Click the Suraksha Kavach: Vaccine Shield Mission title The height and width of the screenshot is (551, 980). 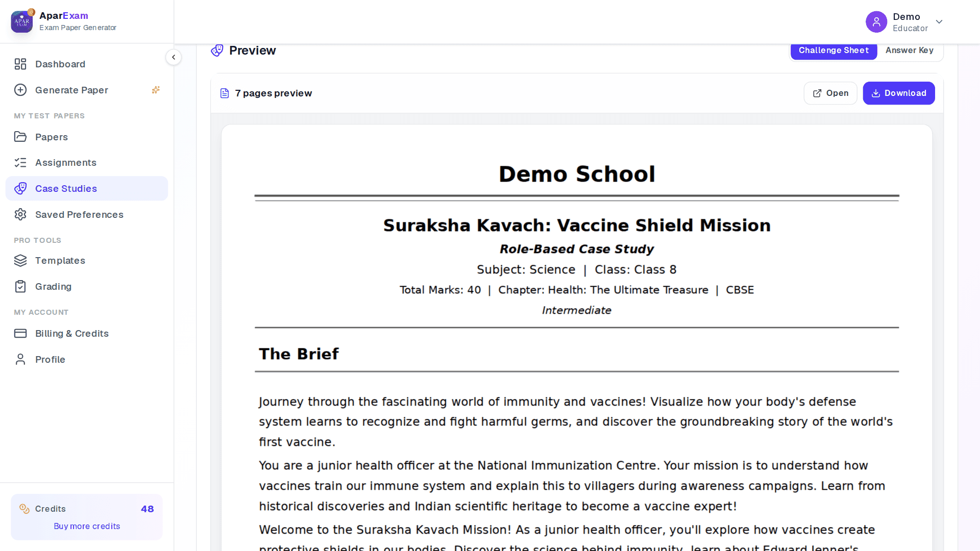click(577, 226)
